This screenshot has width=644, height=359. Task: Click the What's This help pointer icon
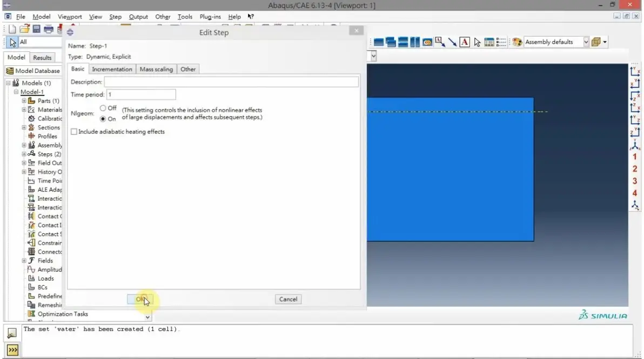pos(251,16)
